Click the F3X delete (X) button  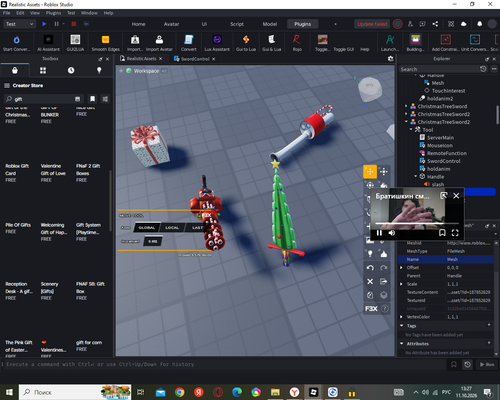coord(370,282)
